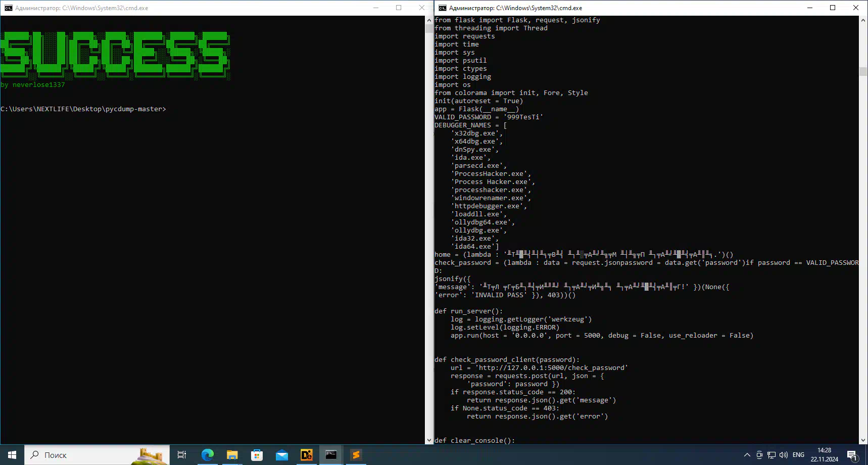Switch the ENG input language indicator

pyautogui.click(x=798, y=455)
